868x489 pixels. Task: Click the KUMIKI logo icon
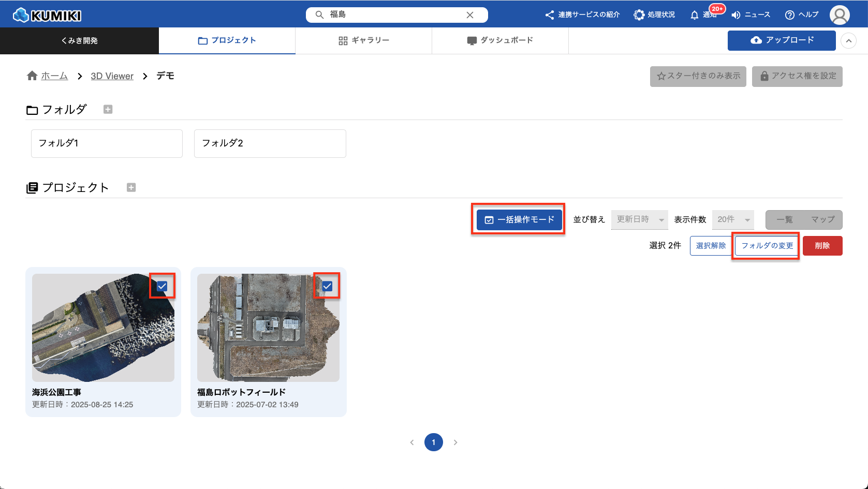coord(21,15)
